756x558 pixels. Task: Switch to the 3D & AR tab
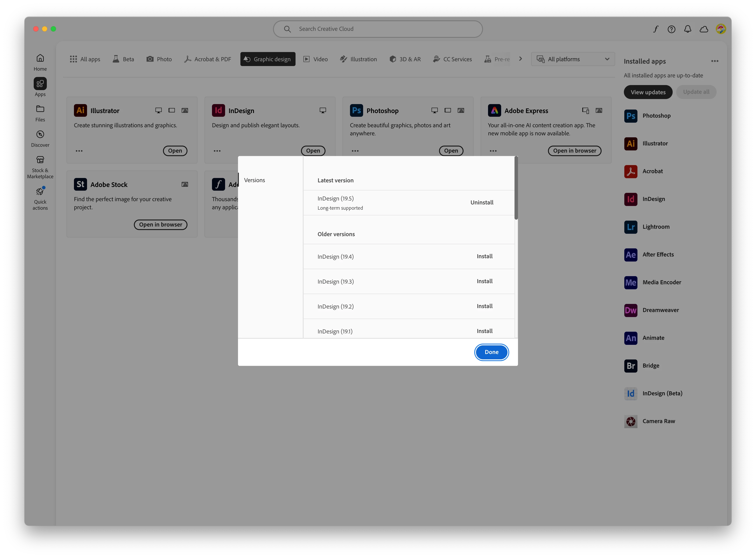[405, 59]
